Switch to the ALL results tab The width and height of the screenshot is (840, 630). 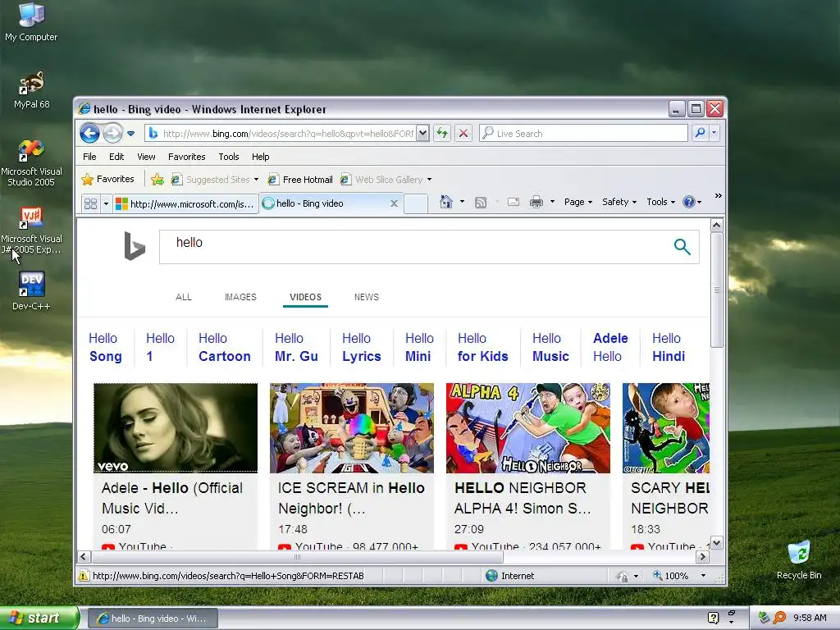[x=183, y=297]
